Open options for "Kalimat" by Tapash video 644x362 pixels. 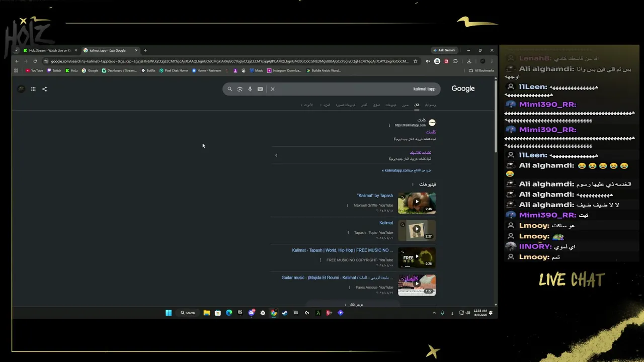click(348, 205)
